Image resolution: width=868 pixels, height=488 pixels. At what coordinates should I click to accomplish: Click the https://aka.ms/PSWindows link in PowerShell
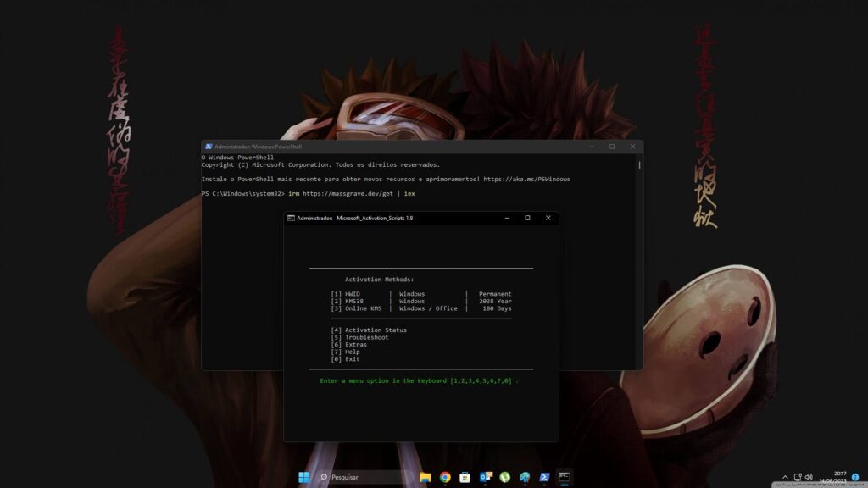[526, 180]
